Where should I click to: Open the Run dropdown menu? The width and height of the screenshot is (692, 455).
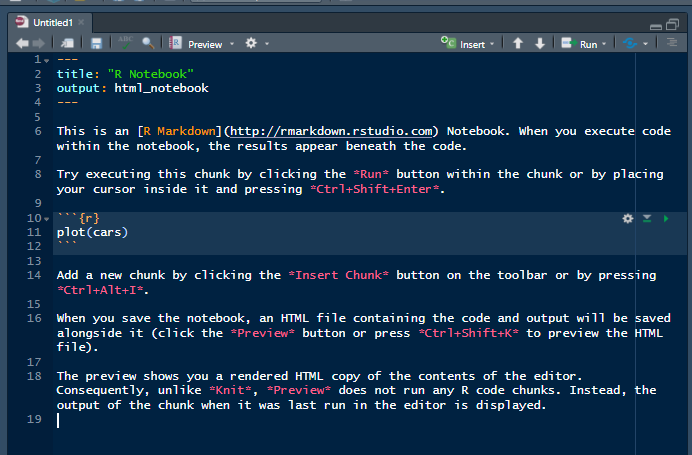pyautogui.click(x=605, y=45)
